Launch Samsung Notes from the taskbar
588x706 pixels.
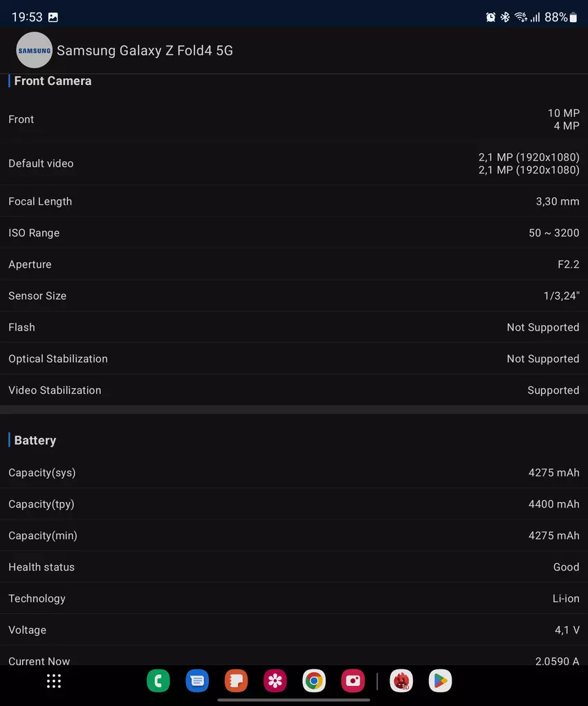[236, 681]
